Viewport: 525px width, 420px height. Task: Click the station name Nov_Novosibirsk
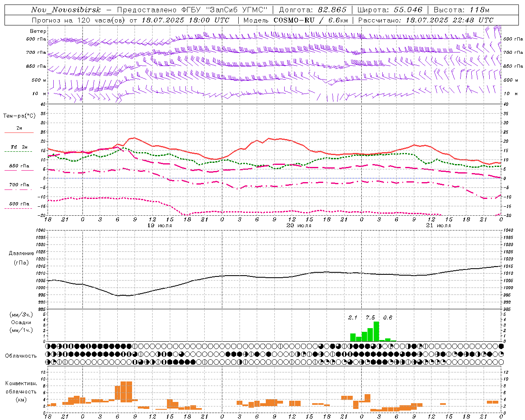coord(66,10)
